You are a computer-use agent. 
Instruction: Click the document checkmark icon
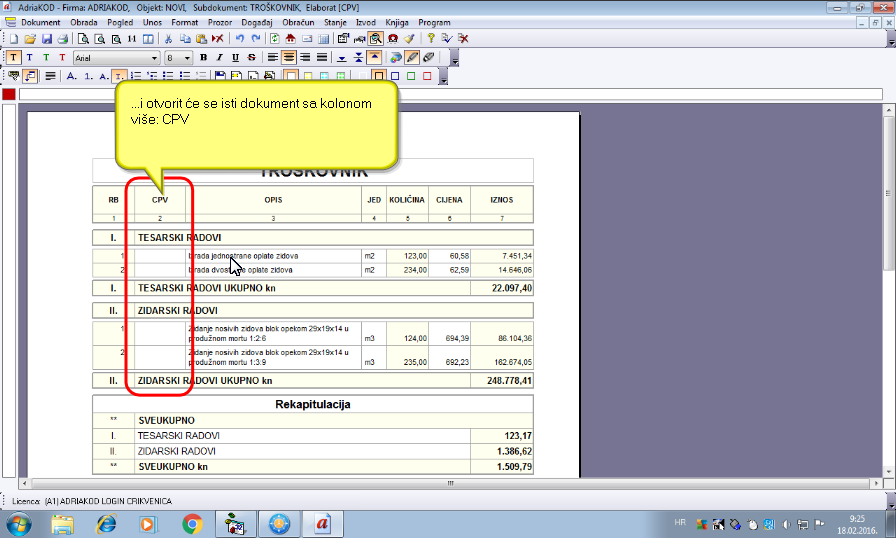447,39
